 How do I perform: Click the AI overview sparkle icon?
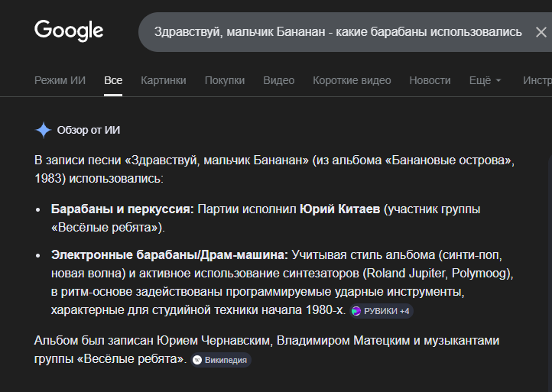point(44,130)
